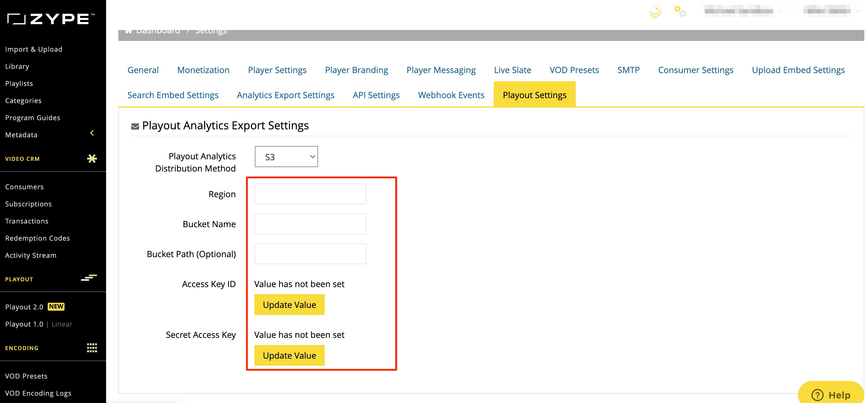Go to Library in sidebar

click(17, 66)
